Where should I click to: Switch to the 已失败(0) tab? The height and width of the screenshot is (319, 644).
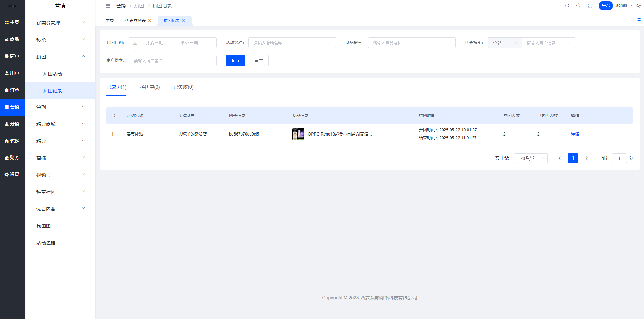tap(183, 87)
